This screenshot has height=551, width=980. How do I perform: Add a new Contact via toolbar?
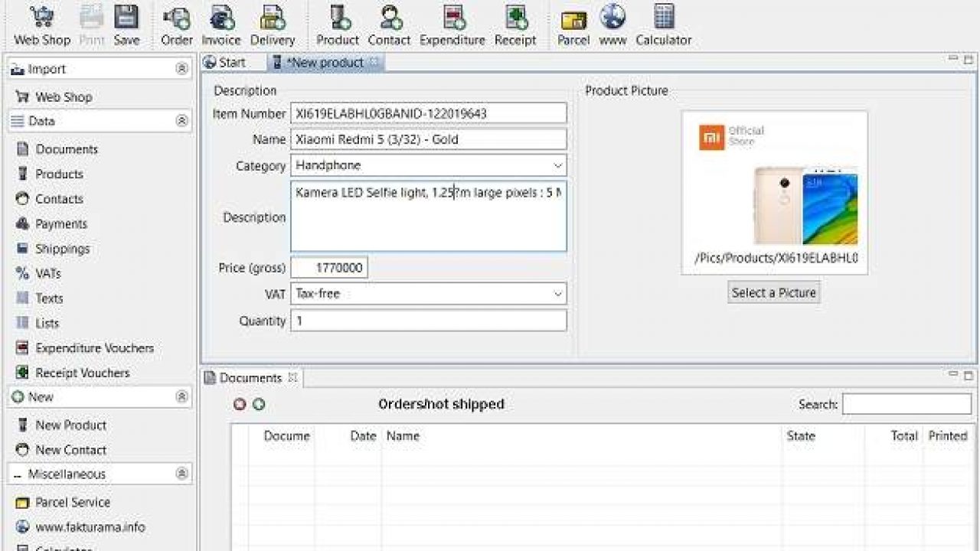point(389,24)
